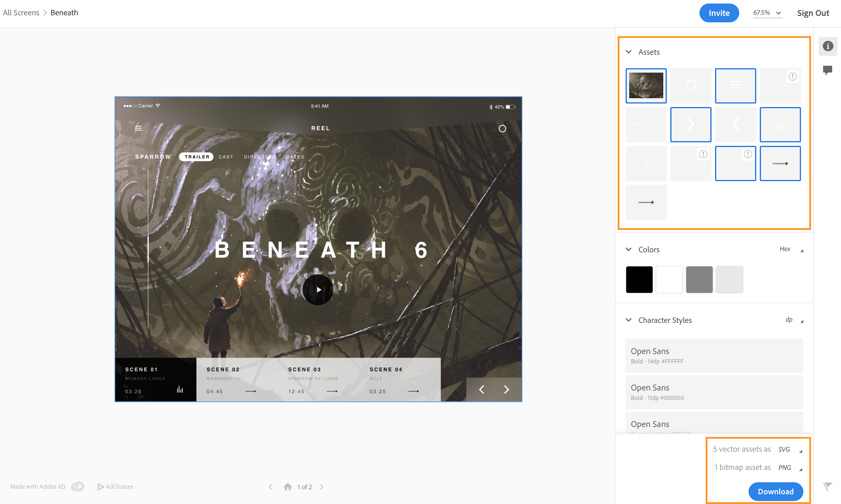Click Sign Out in the top bar

coord(813,13)
